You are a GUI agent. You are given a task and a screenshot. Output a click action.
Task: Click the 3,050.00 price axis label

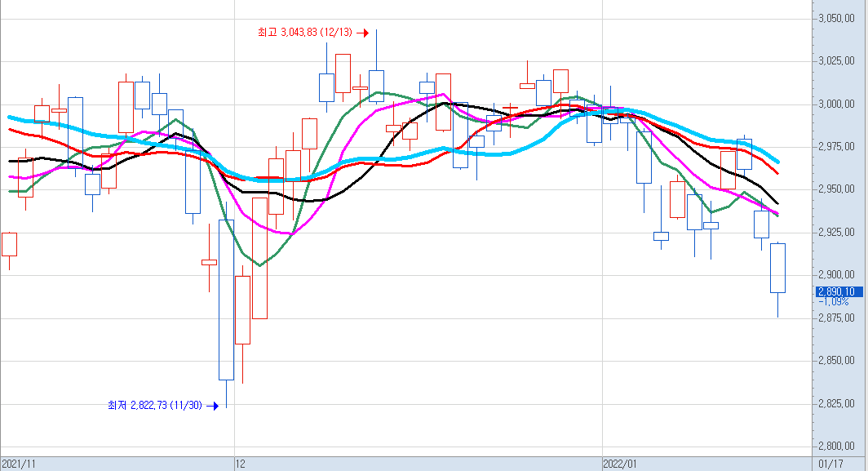(x=836, y=18)
